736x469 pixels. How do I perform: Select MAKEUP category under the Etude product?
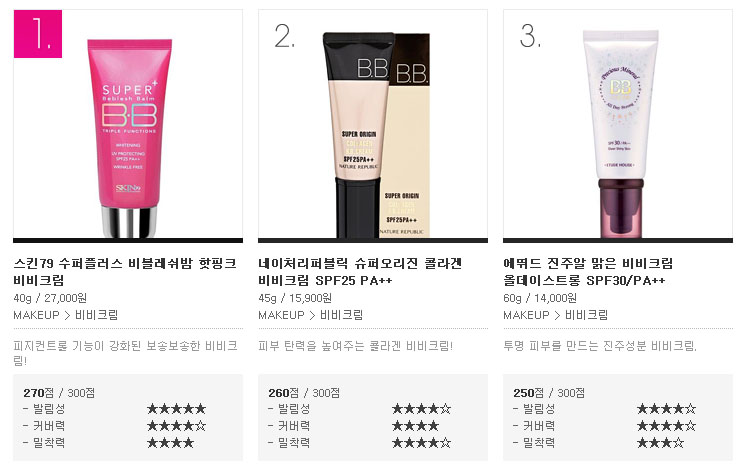526,315
